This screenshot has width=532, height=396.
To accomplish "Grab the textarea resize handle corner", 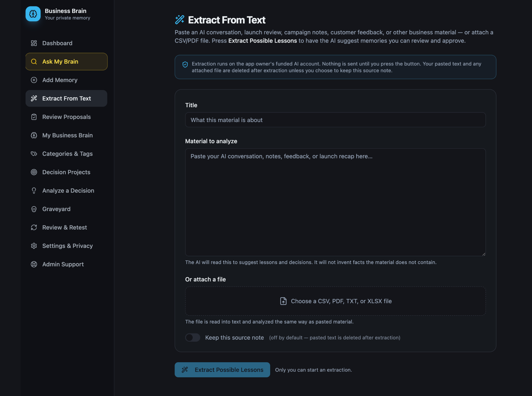I will 484,254.
